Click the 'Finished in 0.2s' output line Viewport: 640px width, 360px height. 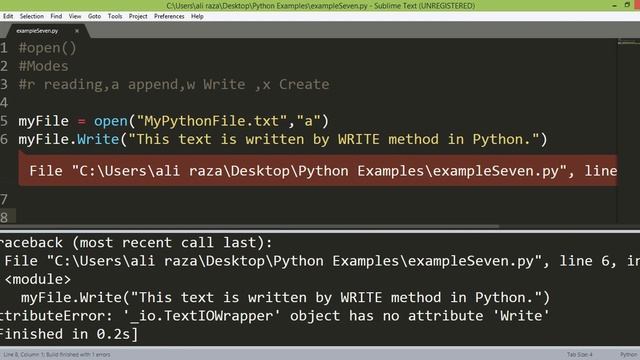[69, 334]
